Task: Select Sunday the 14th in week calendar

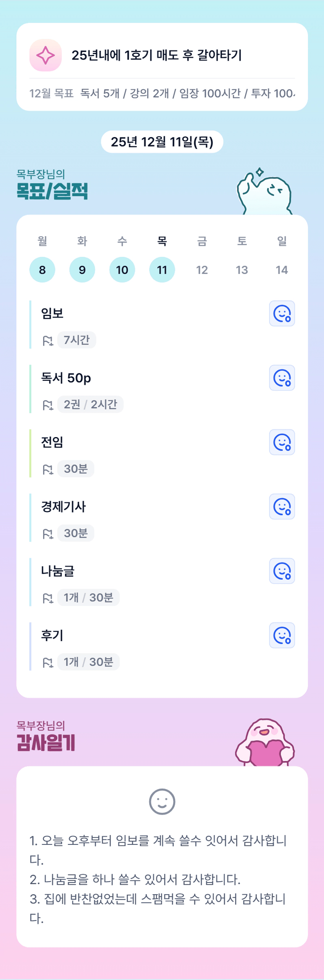Action: click(x=282, y=270)
